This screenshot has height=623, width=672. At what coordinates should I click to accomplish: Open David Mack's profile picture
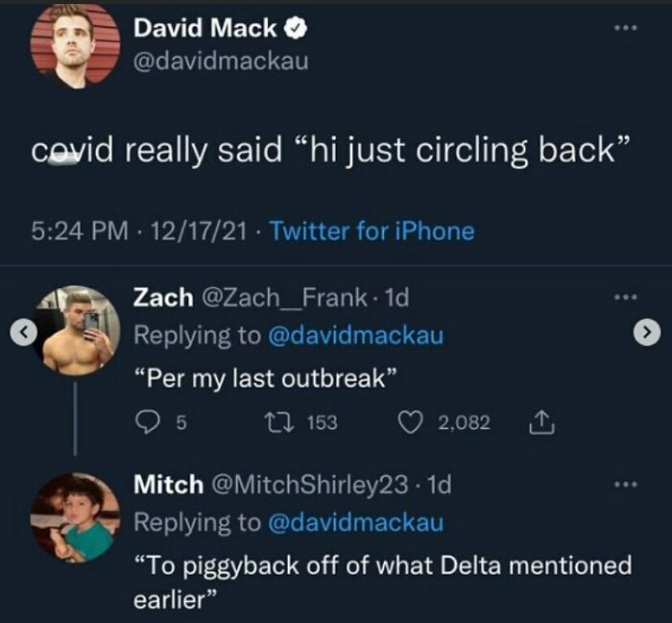75,43
